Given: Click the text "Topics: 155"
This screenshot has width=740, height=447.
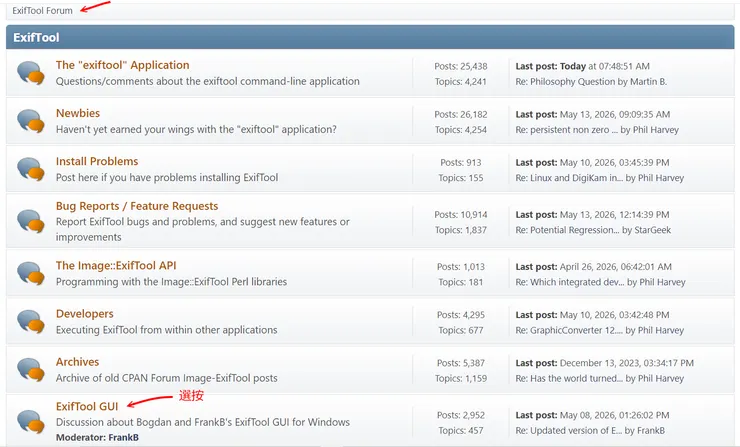Looking at the screenshot, I should coord(461,178).
